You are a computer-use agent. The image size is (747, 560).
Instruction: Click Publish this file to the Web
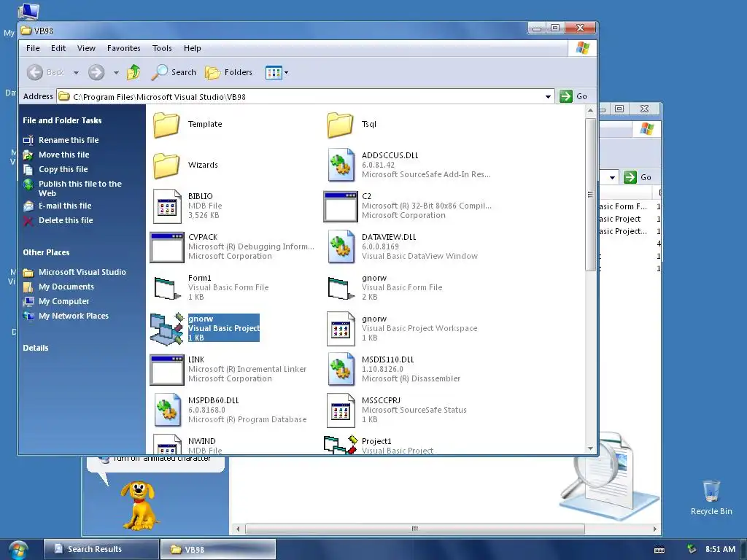click(x=80, y=189)
